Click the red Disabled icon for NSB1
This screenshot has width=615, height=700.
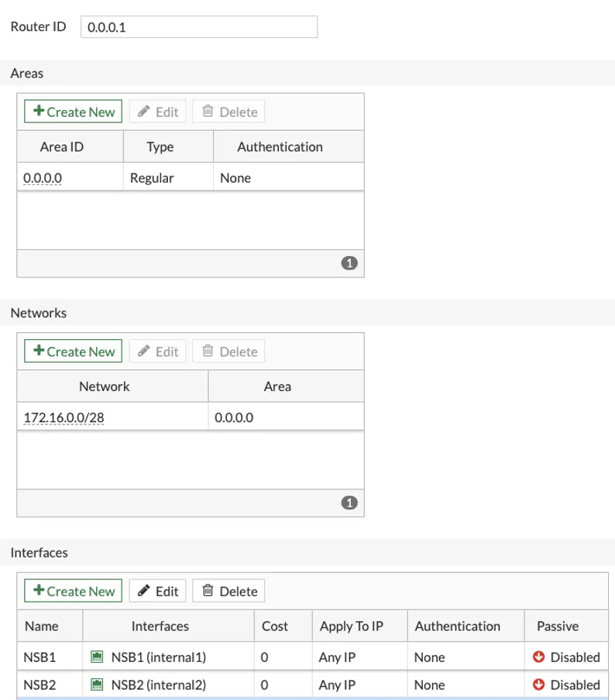click(538, 657)
